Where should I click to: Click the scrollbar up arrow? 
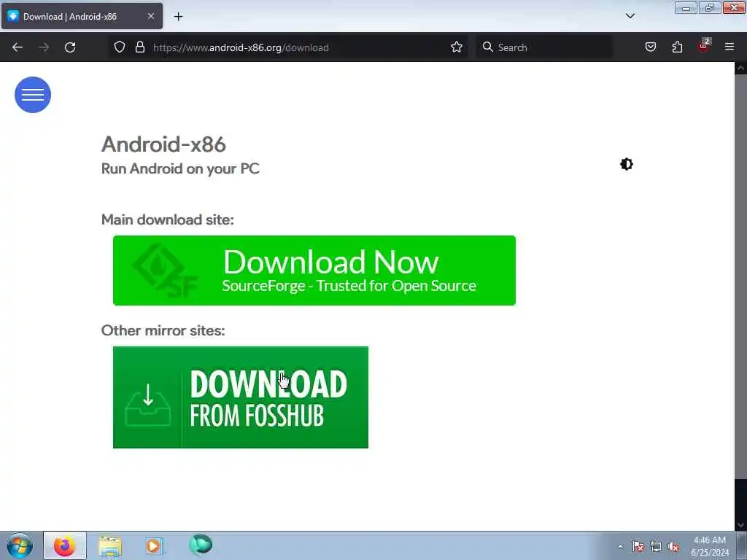click(741, 68)
